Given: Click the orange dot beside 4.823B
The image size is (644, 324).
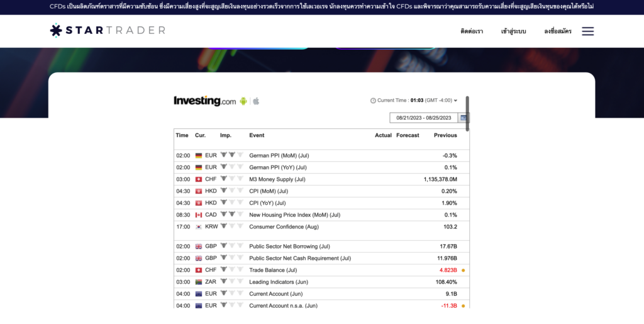Looking at the screenshot, I should pos(464,271).
